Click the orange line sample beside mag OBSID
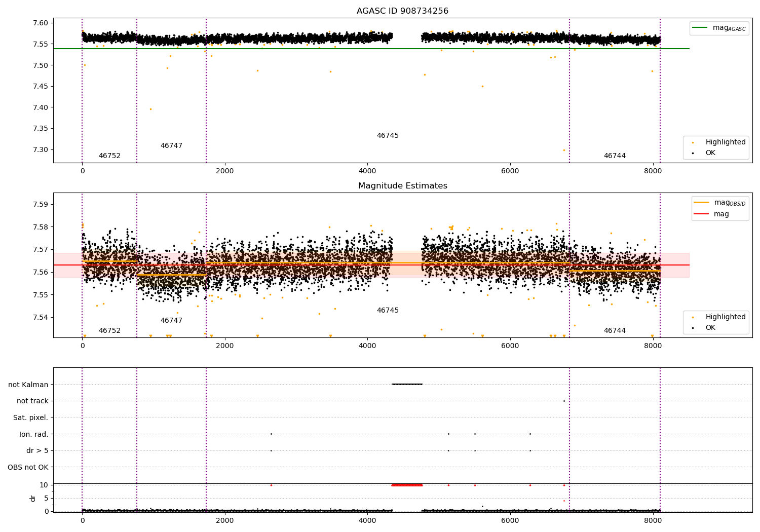This screenshot has height=532, width=760. (701, 203)
